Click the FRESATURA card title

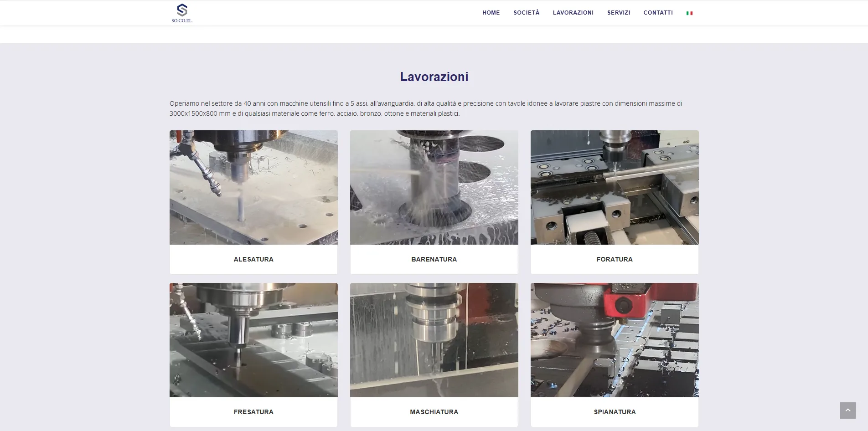253,412
